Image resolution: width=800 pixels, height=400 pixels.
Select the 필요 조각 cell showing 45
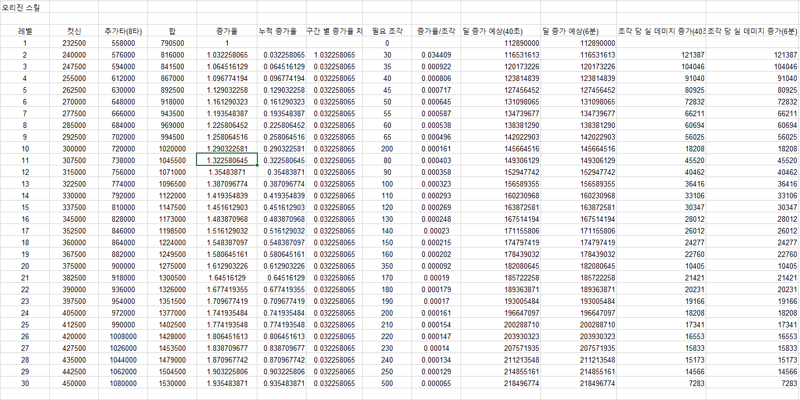tap(387, 90)
